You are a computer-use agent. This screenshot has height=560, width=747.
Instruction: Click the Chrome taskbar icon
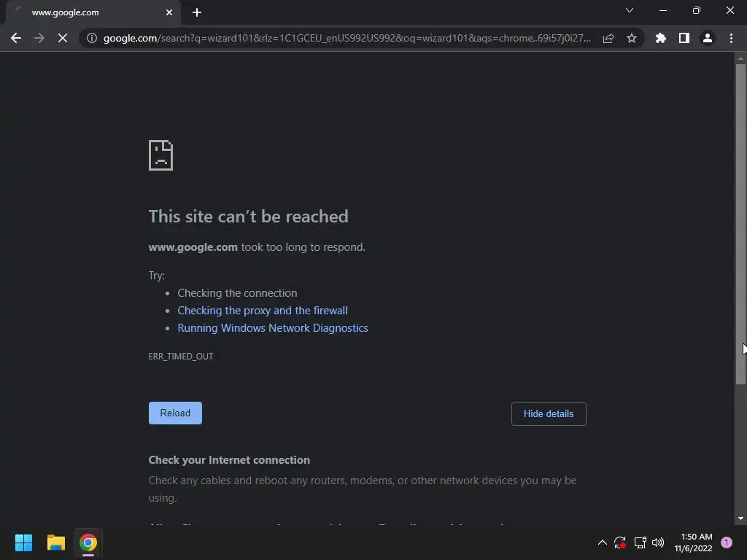88,542
